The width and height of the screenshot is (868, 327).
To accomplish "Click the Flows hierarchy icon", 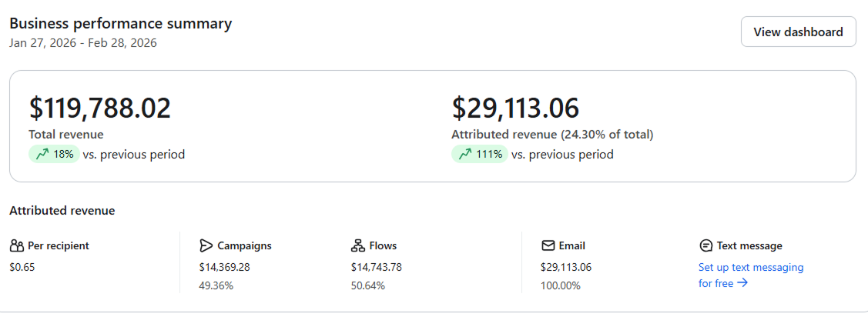I will [357, 246].
